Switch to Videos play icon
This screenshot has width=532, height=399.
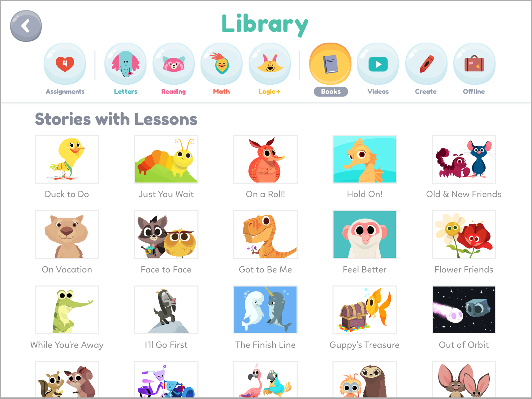[x=378, y=64]
